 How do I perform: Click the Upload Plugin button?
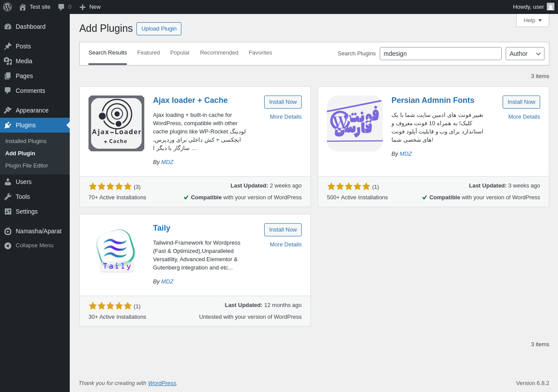159,29
